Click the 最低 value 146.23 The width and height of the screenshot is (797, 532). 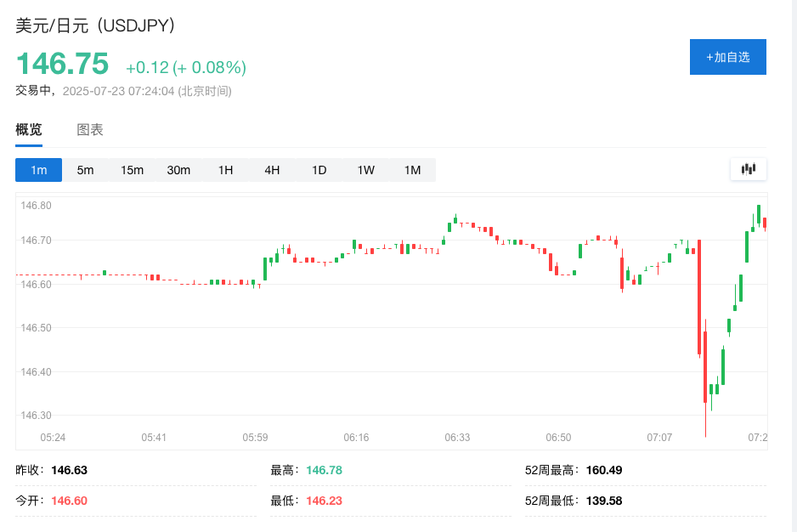coord(324,501)
